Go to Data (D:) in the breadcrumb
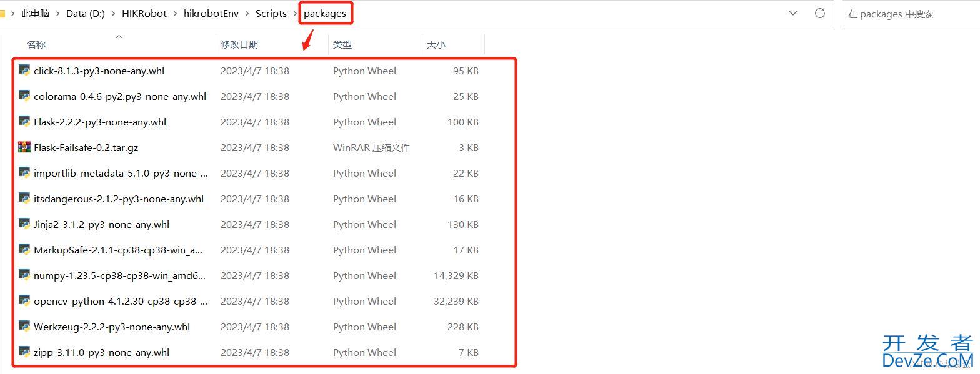The image size is (980, 374). point(86,14)
